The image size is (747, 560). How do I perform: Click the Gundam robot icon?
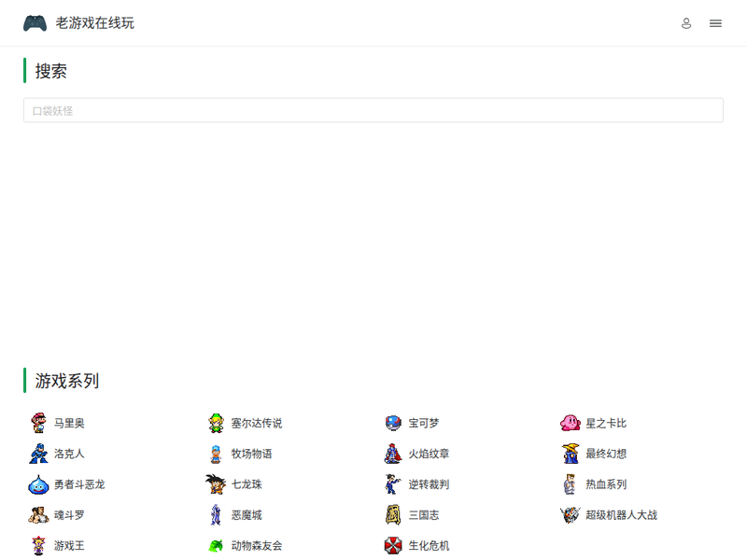coord(571,515)
